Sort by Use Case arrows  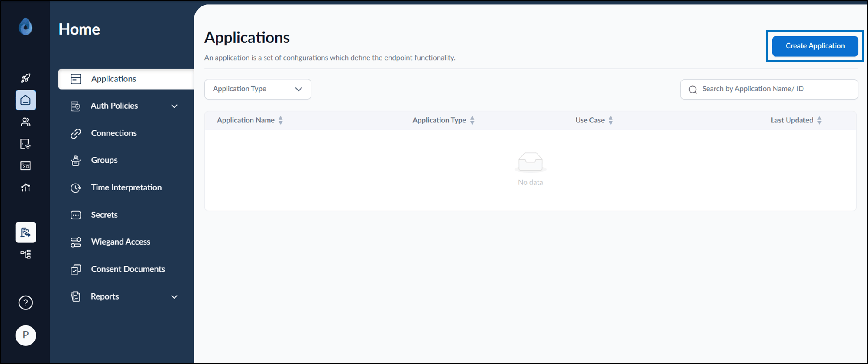coord(611,120)
